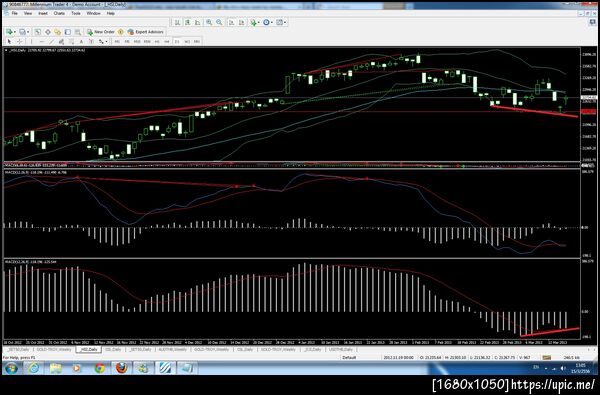Expand the Indicators list dropdown arrow
The width and height of the screenshot is (600, 395).
pyautogui.click(x=259, y=23)
